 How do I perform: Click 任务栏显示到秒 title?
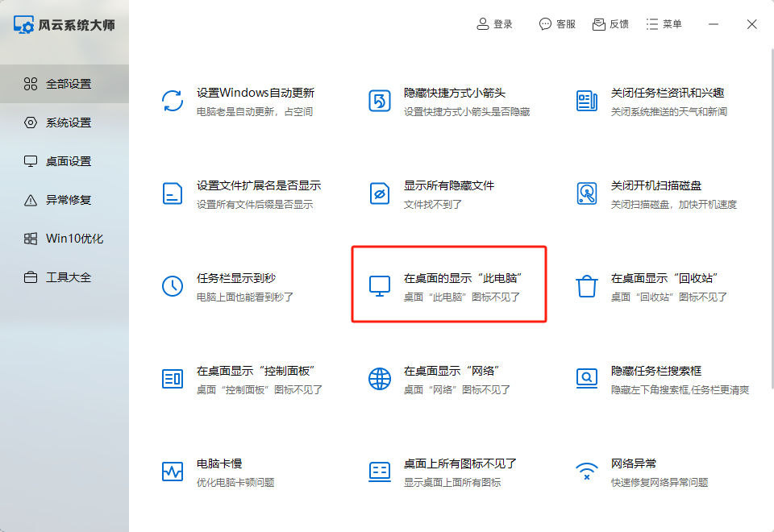coord(236,278)
